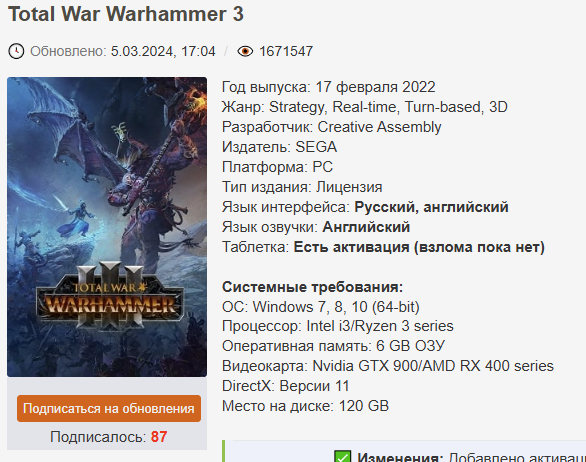Click the Nvidia GTX 900 video card line

(x=388, y=366)
